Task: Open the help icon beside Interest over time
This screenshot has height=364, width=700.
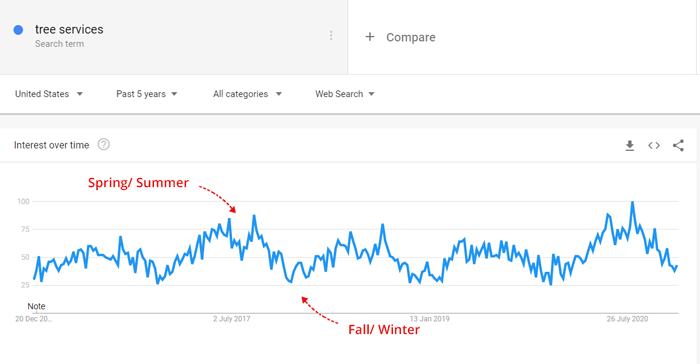Action: coord(104,145)
